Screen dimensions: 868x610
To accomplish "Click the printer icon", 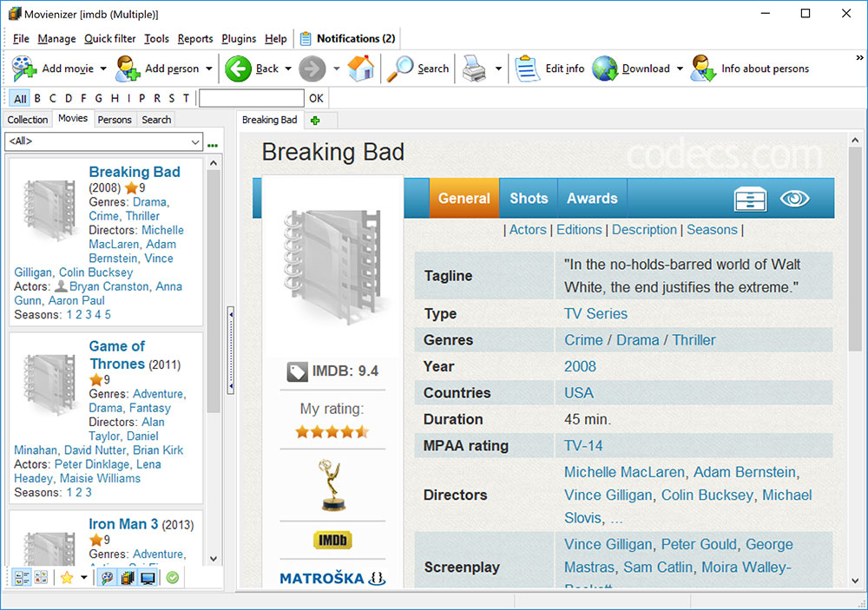I will pyautogui.click(x=474, y=69).
